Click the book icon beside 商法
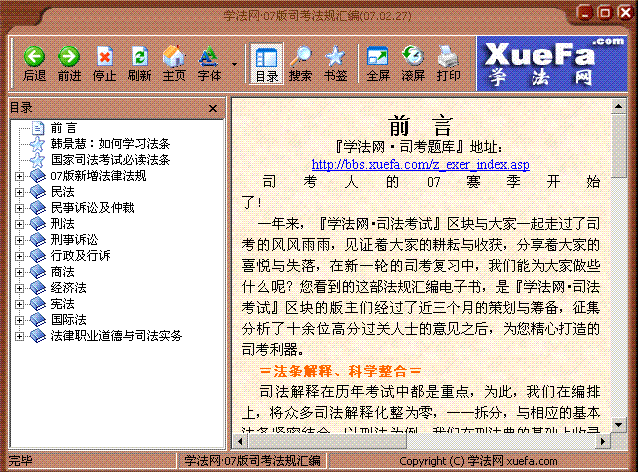 pos(38,272)
